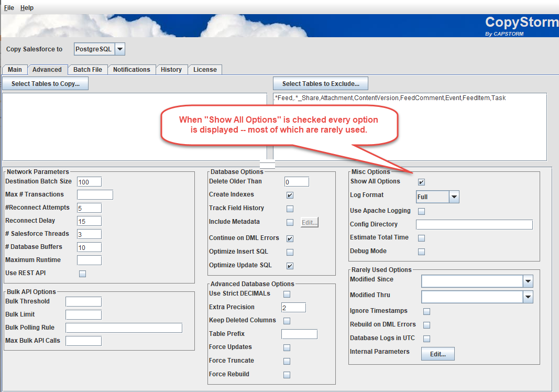The image size is (559, 392).
Task: Enable the Force Truncate checkbox
Action: [287, 361]
